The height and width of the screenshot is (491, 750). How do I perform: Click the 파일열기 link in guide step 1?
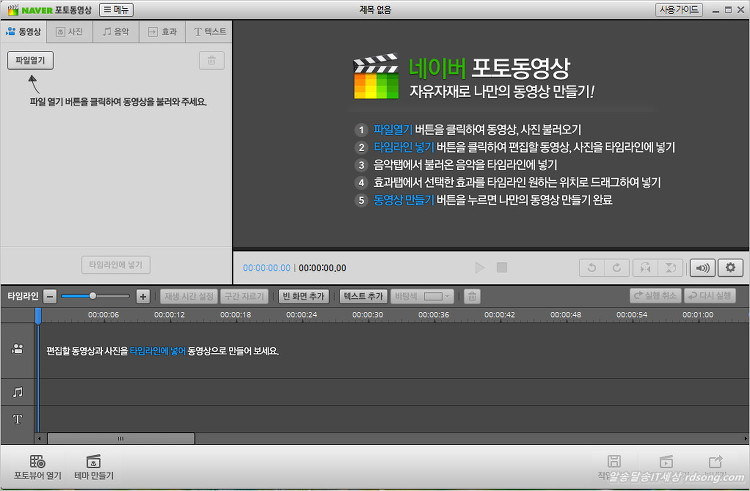click(x=393, y=130)
